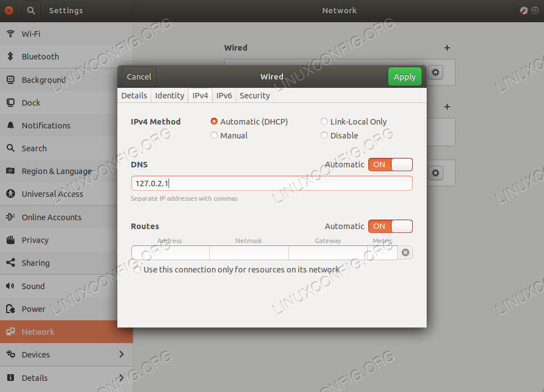Click Cancel in the Wired dialog
Screen dimensions: 544x392
pos(139,76)
